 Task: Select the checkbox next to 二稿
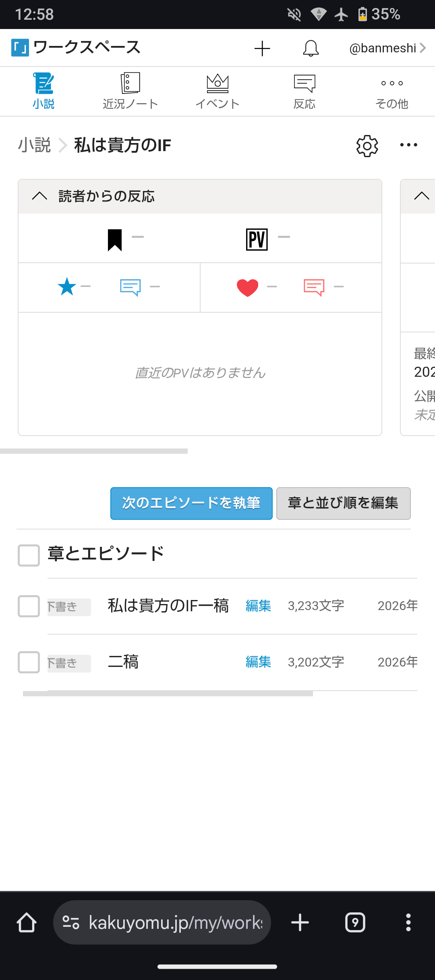29,662
